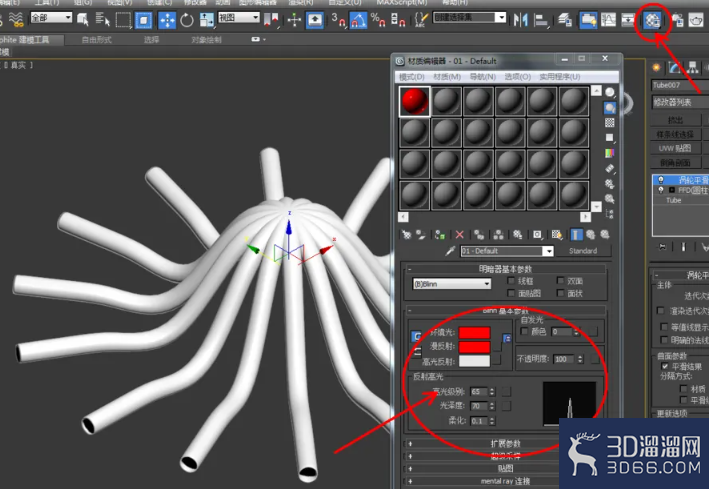Click the Render teapot icon
This screenshot has width=709, height=489.
click(697, 20)
